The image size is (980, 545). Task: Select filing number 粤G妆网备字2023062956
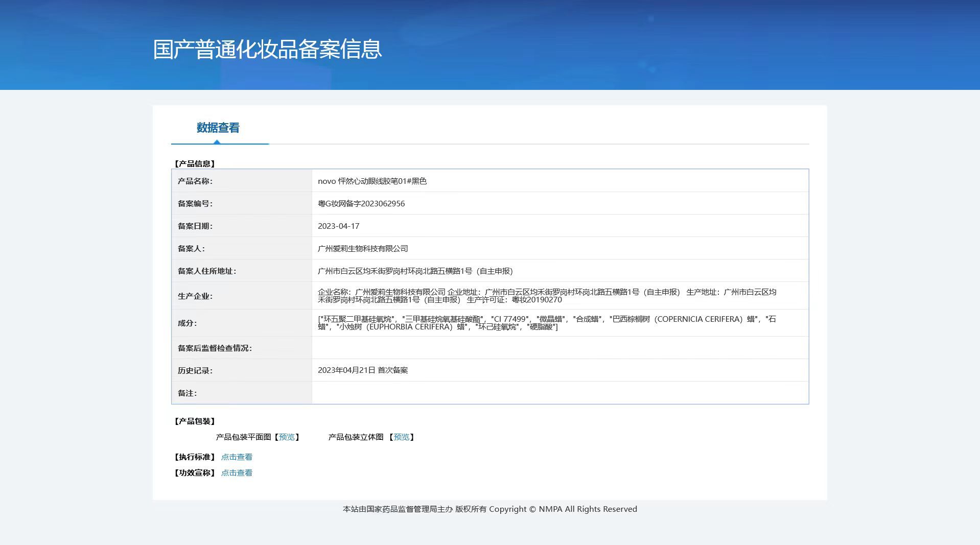(361, 204)
